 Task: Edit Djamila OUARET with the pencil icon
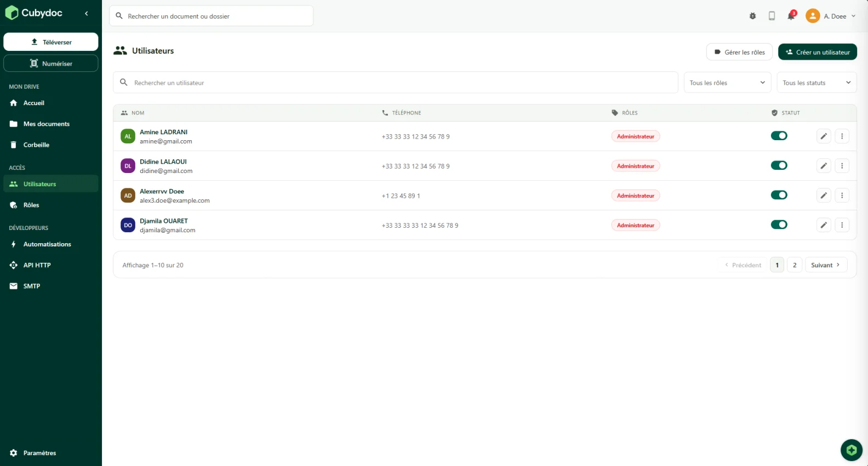click(824, 225)
